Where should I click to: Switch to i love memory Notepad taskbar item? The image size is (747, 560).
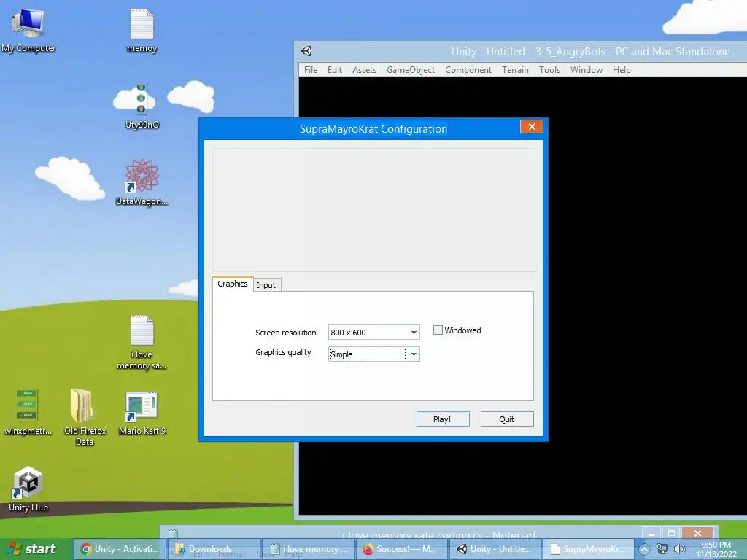(309, 549)
